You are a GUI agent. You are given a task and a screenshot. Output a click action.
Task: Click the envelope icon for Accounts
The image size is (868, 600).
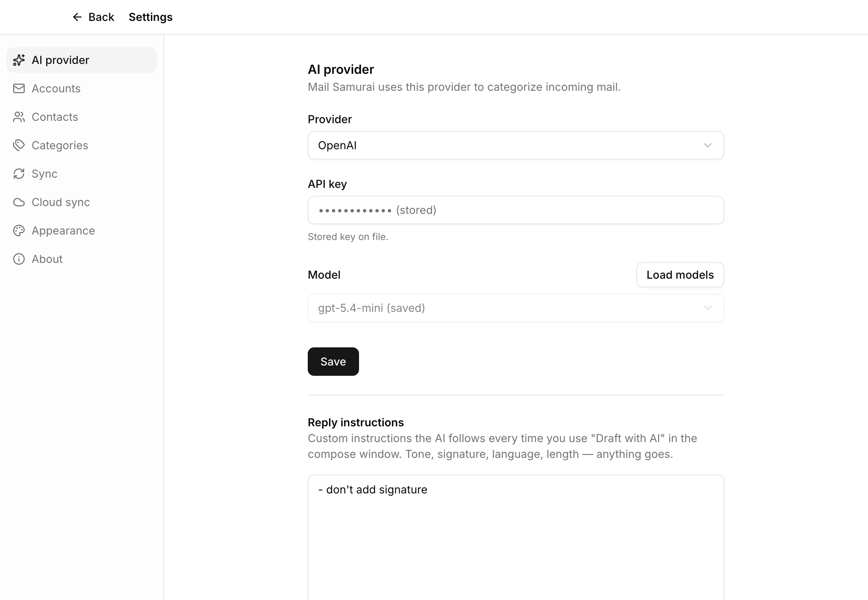click(19, 88)
